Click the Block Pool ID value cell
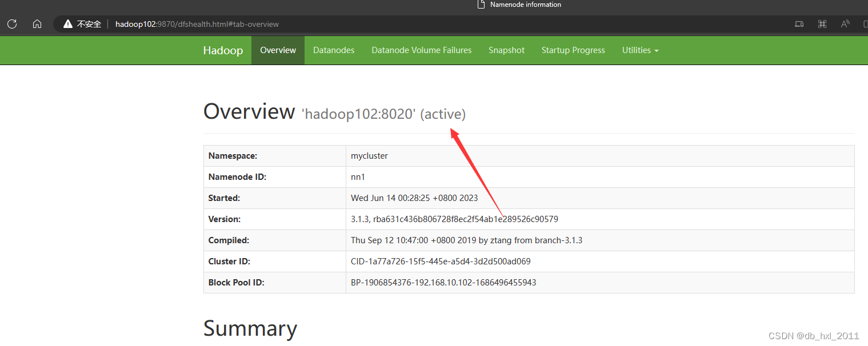The image size is (868, 346). (443, 282)
